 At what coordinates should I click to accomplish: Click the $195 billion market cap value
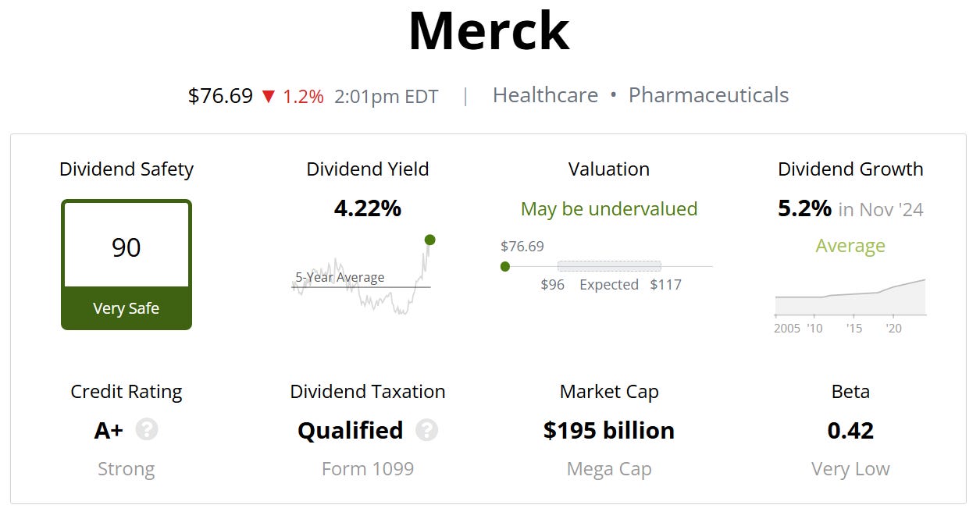point(609,430)
